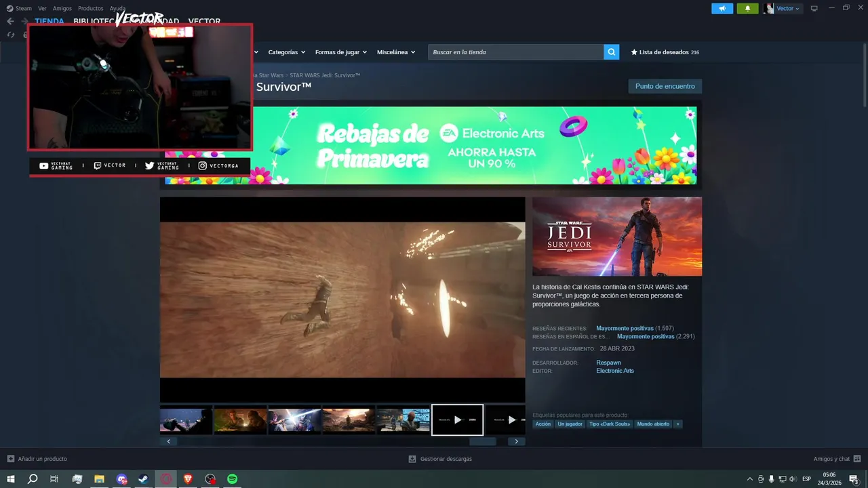Screen dimensions: 868x488
Task: Open the Amigos menu
Action: [x=62, y=8]
